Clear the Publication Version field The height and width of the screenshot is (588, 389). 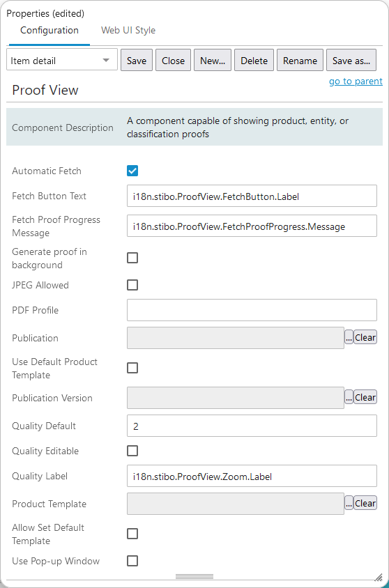(365, 398)
